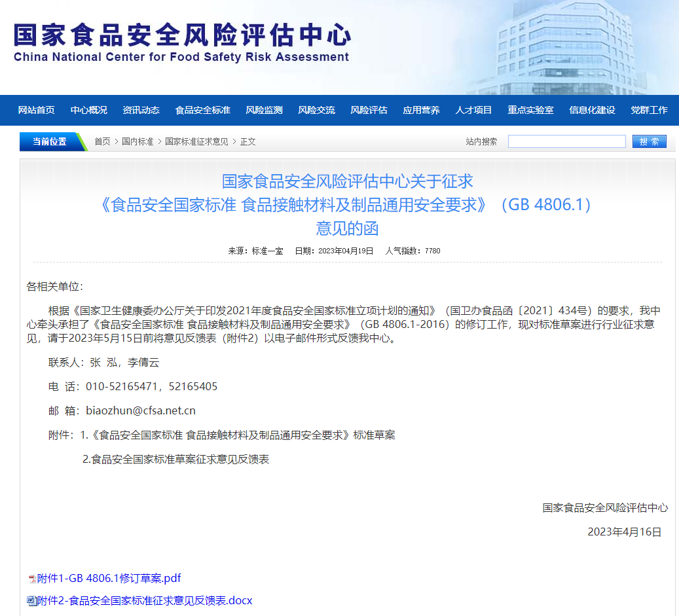Click the signing date 2023年4月16日
The height and width of the screenshot is (616, 679).
click(x=625, y=532)
